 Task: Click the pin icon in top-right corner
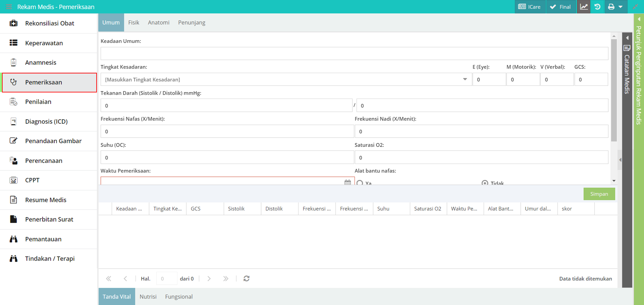[x=635, y=7]
